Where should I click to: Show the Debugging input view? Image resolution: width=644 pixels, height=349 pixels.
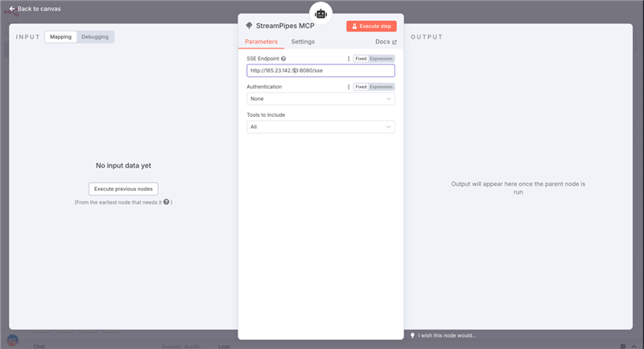(x=95, y=37)
